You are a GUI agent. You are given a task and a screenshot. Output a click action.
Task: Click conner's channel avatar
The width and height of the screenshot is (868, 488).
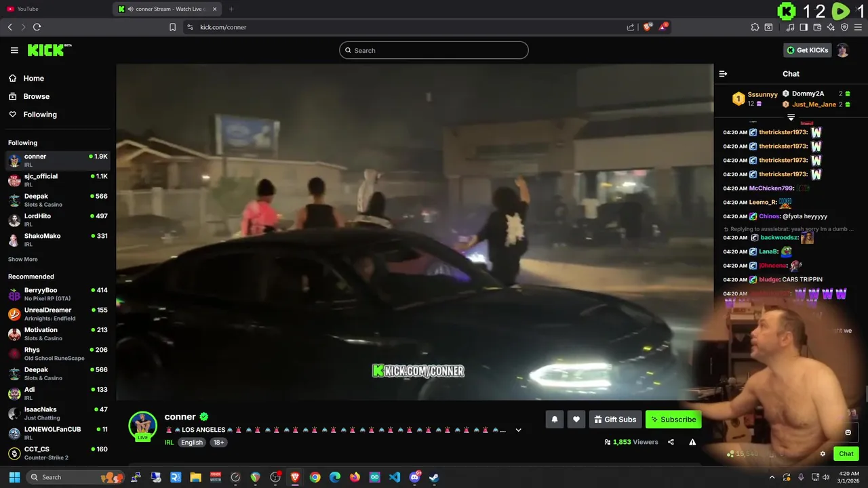click(142, 426)
